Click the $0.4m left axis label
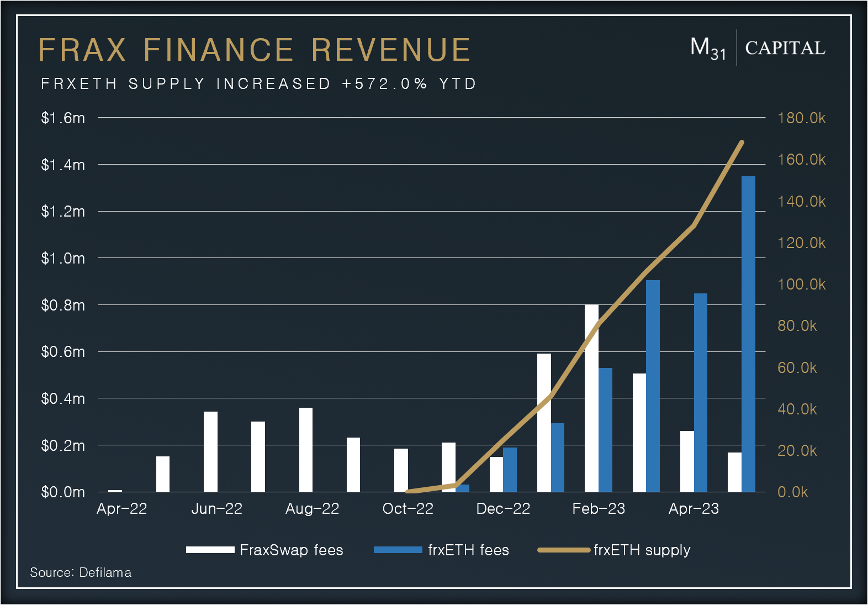 tap(63, 398)
